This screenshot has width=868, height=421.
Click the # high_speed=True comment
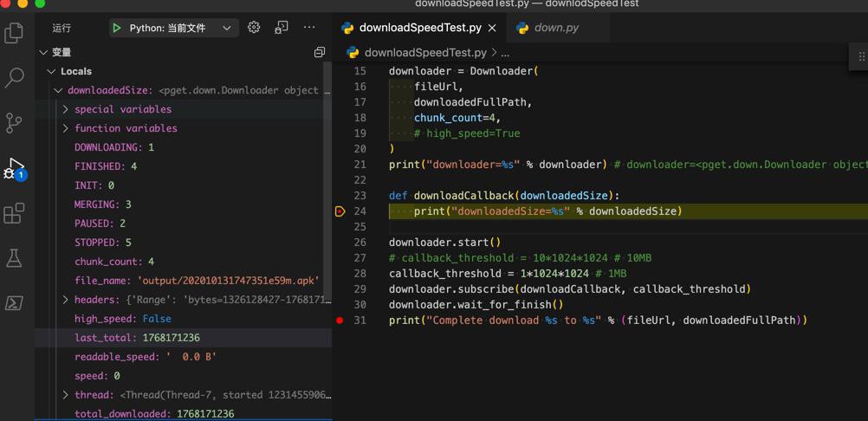tap(467, 133)
